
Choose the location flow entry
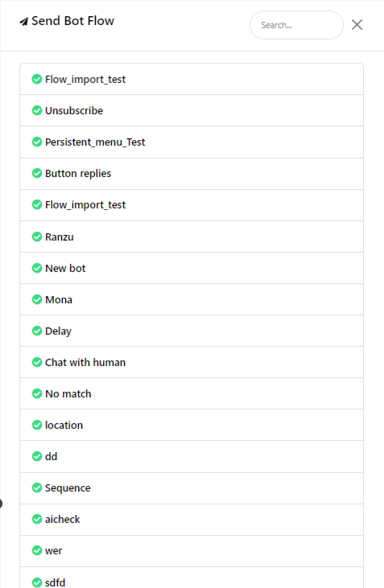192,425
